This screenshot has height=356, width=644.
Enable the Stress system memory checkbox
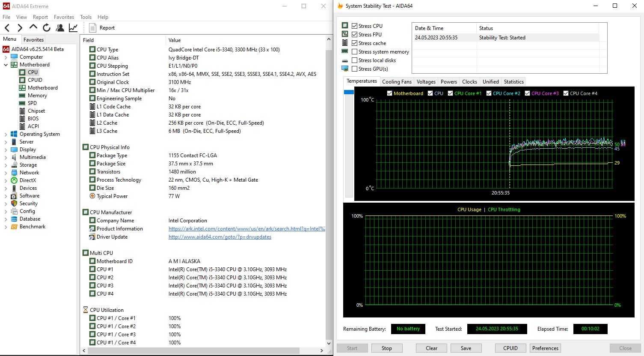[x=354, y=52]
